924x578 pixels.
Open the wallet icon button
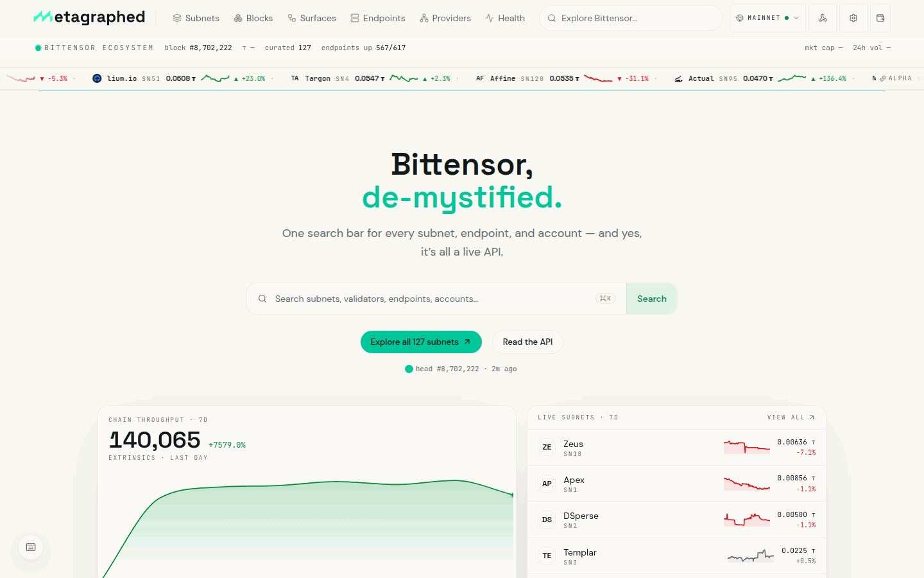coord(880,18)
